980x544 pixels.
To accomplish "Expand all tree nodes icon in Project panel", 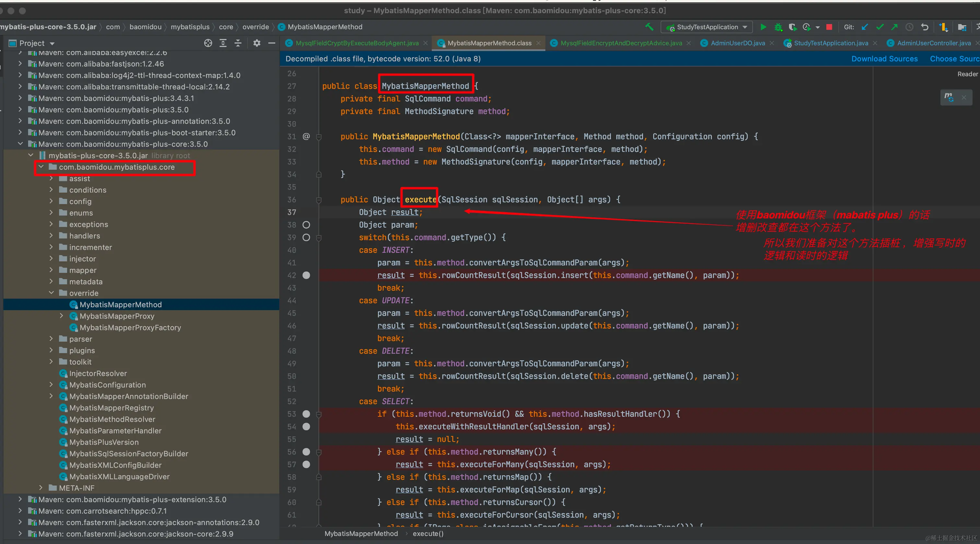I will click(223, 43).
